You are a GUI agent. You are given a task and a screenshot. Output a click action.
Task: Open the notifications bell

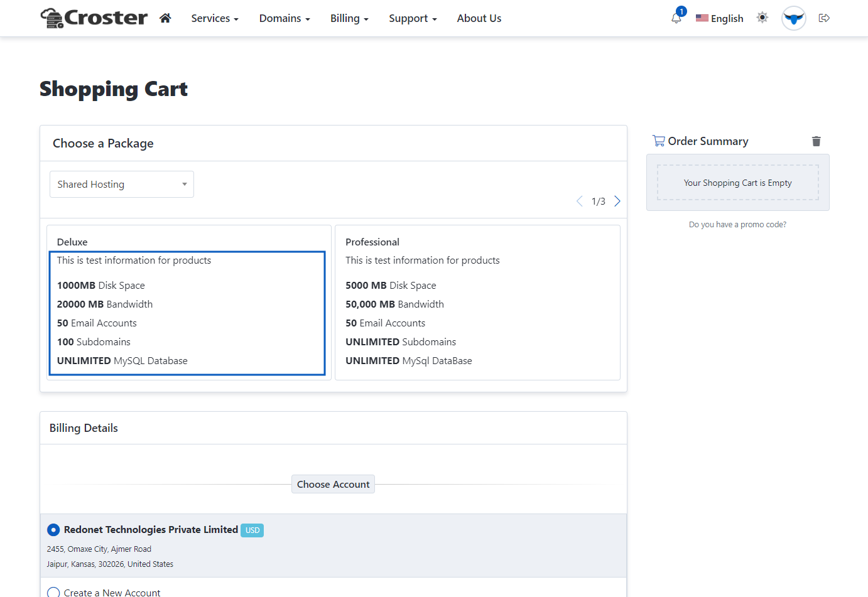point(676,18)
